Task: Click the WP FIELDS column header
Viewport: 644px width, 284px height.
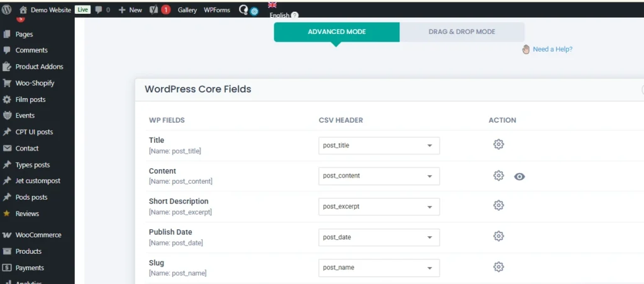Action: [x=167, y=120]
